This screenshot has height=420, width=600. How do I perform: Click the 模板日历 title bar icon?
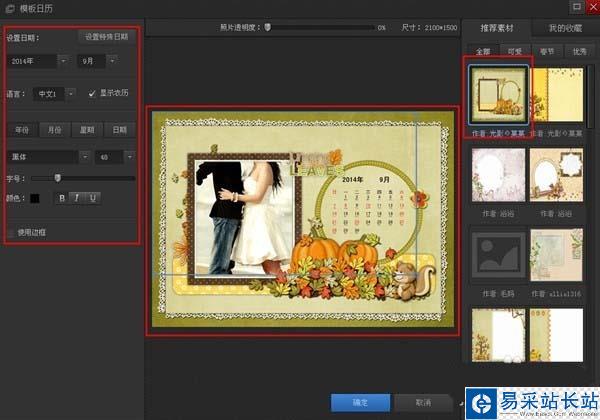[10, 8]
